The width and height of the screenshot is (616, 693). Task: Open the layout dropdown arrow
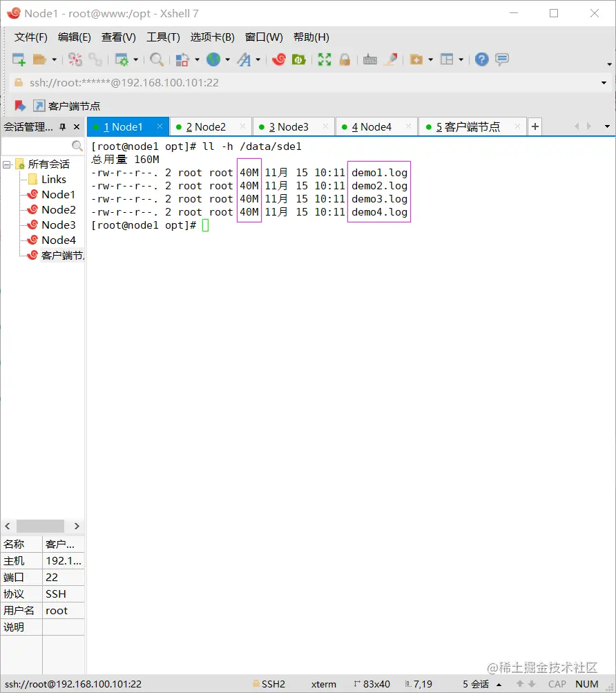coord(461,59)
